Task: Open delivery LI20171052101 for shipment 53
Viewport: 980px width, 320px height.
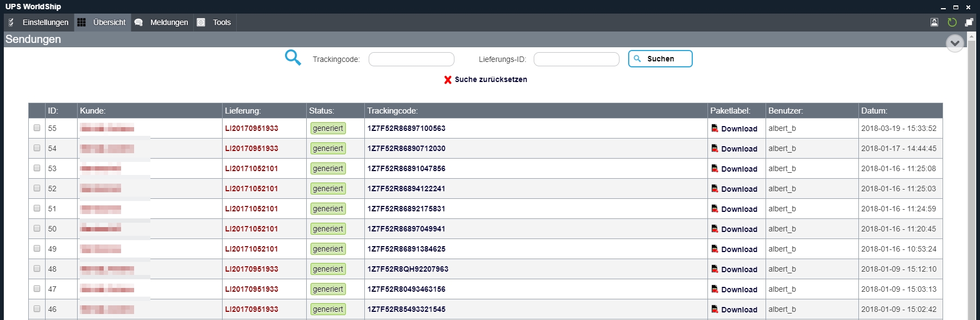Action: (x=251, y=168)
